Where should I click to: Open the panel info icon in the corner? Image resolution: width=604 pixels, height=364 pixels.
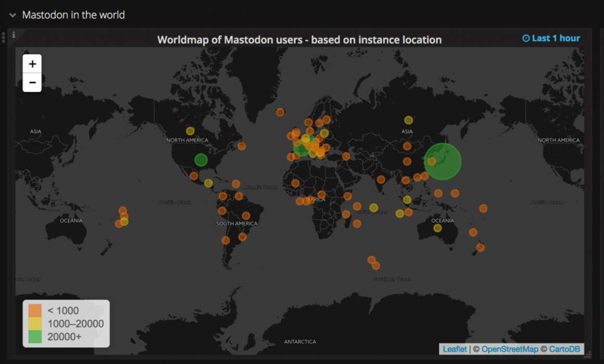pyautogui.click(x=14, y=35)
